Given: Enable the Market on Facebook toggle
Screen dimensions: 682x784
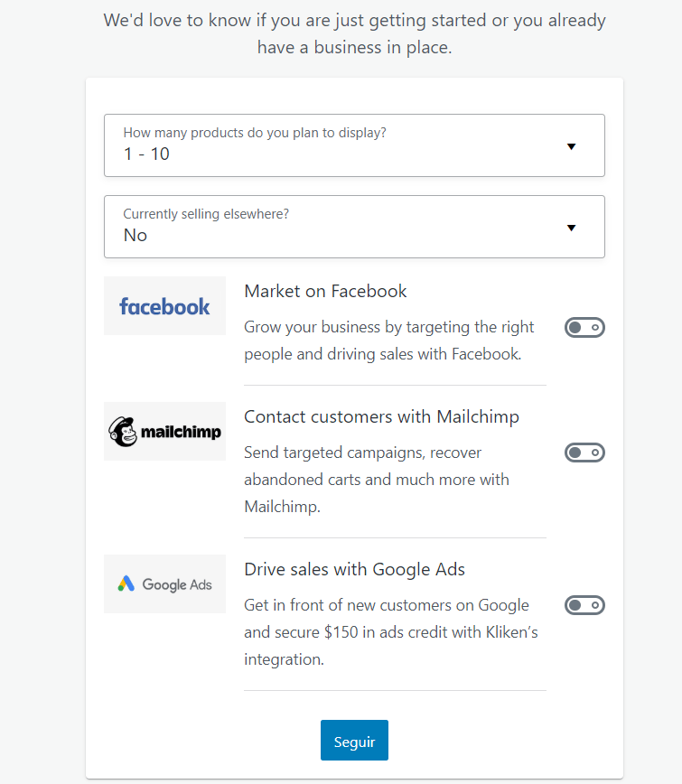Looking at the screenshot, I should pos(584,327).
